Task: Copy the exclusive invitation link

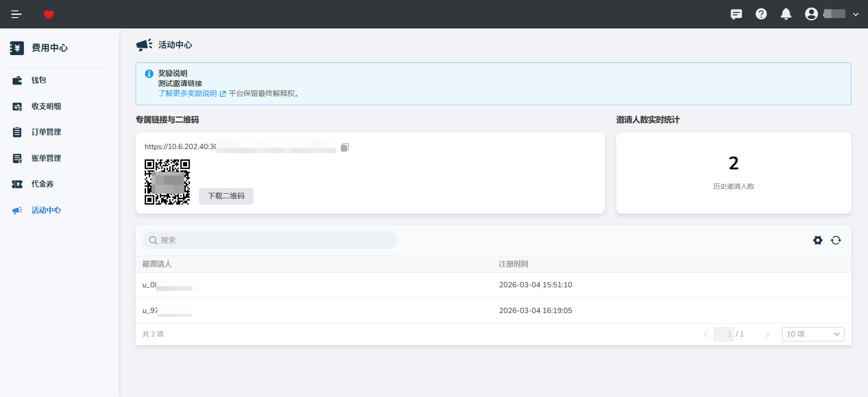Action: (345, 147)
